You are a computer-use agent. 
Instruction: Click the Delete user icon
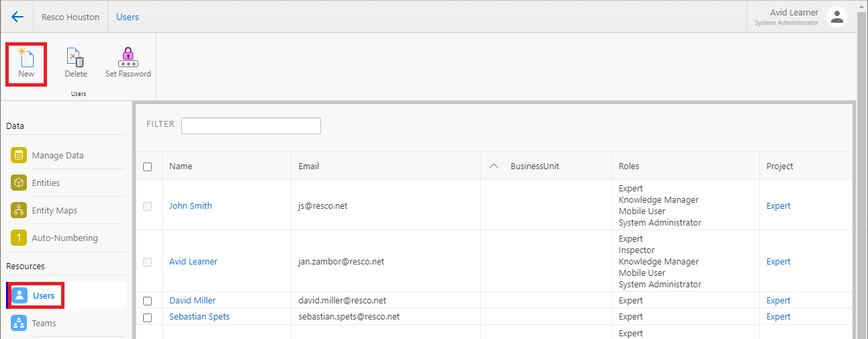tap(75, 59)
